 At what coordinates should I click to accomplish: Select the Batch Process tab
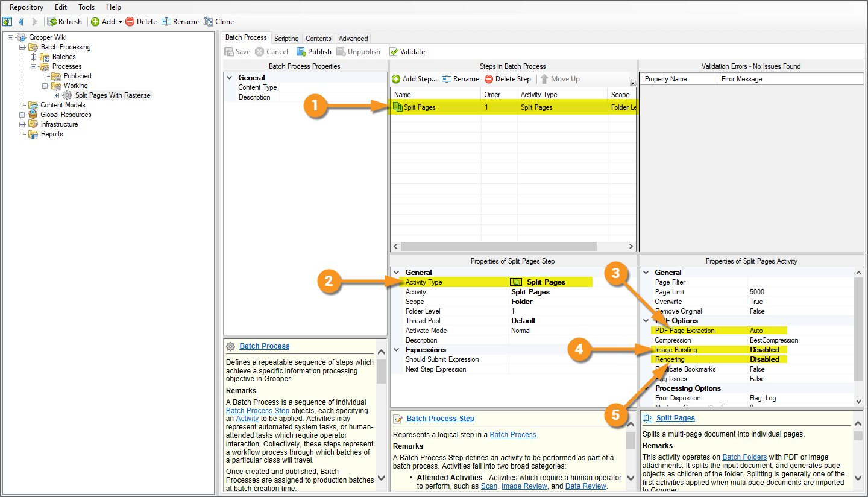pos(246,37)
